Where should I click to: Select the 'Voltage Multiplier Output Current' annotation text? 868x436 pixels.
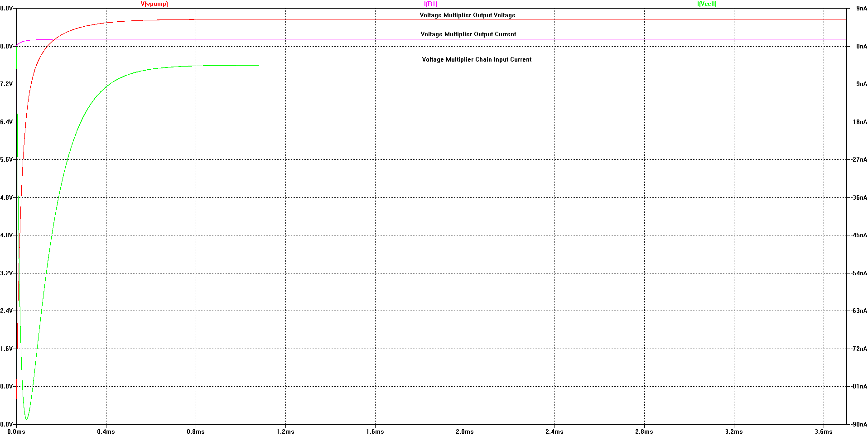tap(468, 34)
